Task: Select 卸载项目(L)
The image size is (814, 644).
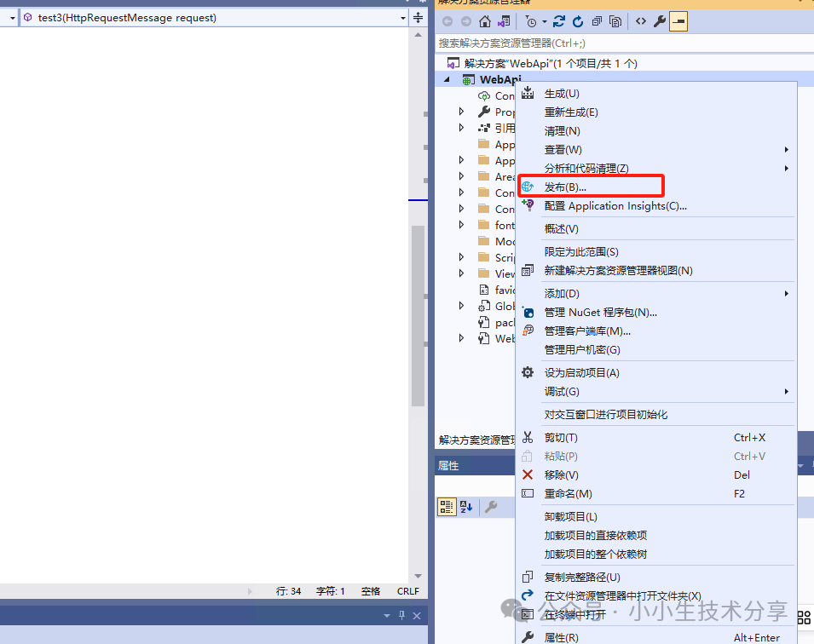Action: point(656,517)
